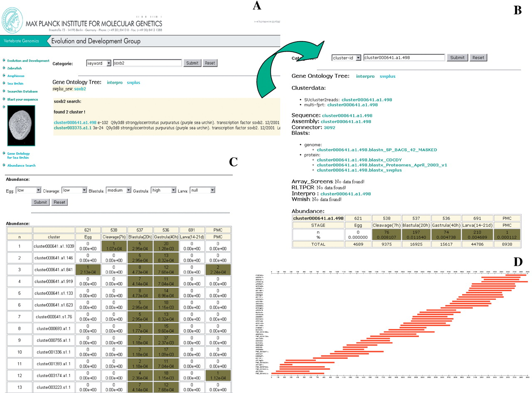Open Gene Ontology for Sea Urchin

coord(18,156)
